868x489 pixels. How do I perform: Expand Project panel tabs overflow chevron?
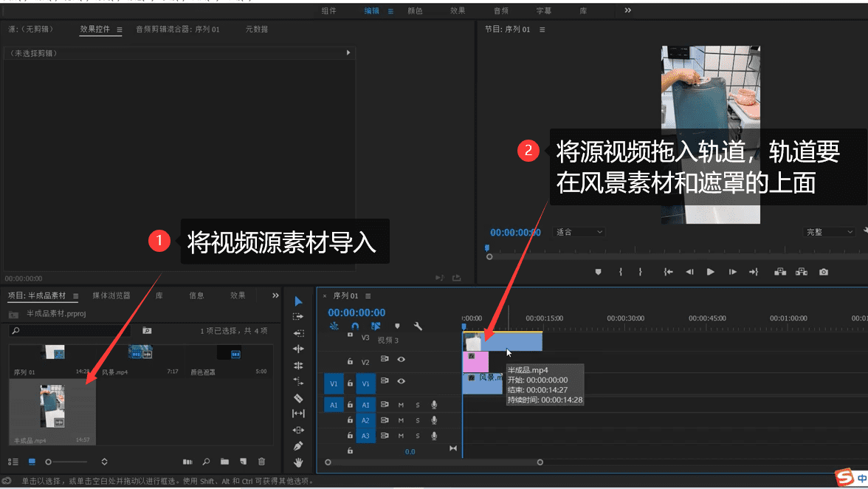click(275, 295)
